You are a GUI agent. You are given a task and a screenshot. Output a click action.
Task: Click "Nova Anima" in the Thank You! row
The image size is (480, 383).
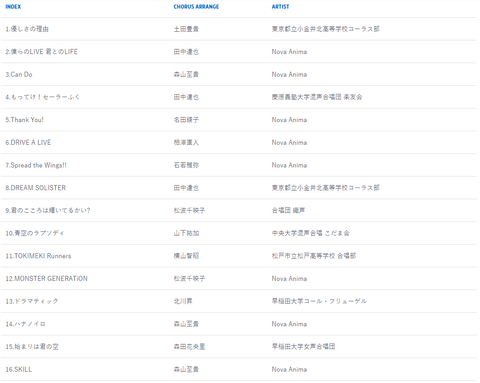click(289, 120)
